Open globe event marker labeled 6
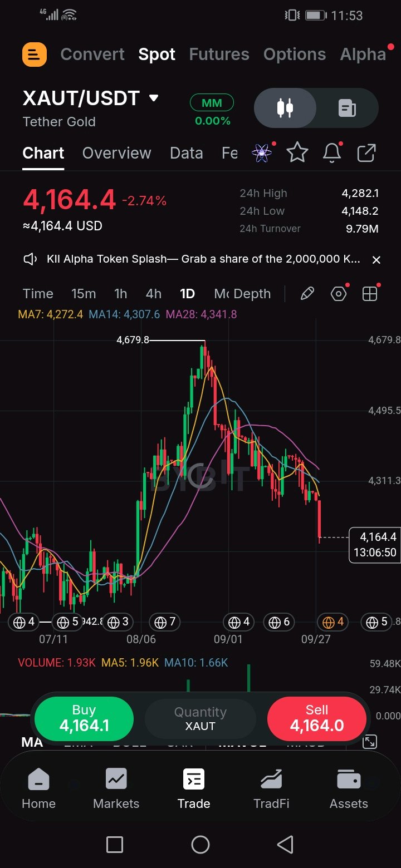This screenshot has width=401, height=868. coord(280,622)
